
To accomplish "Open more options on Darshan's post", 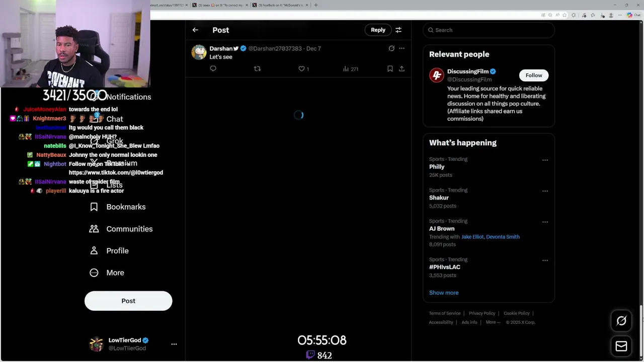I will (x=401, y=48).
